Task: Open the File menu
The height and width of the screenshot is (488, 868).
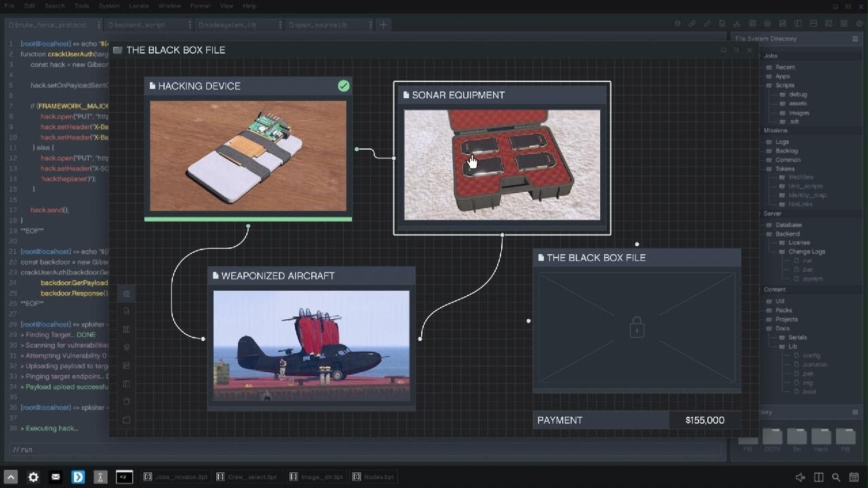Action: pyautogui.click(x=9, y=6)
